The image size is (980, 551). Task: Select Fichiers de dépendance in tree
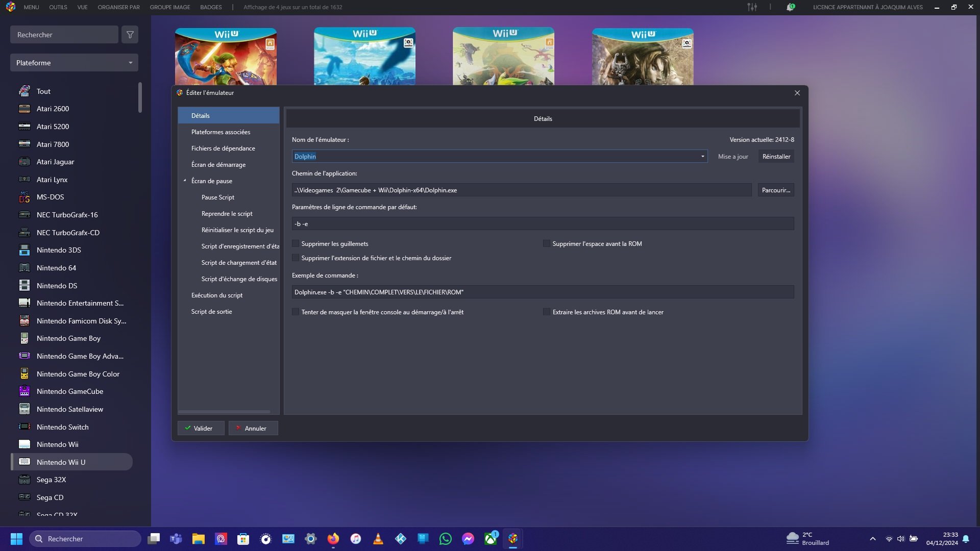tap(223, 148)
